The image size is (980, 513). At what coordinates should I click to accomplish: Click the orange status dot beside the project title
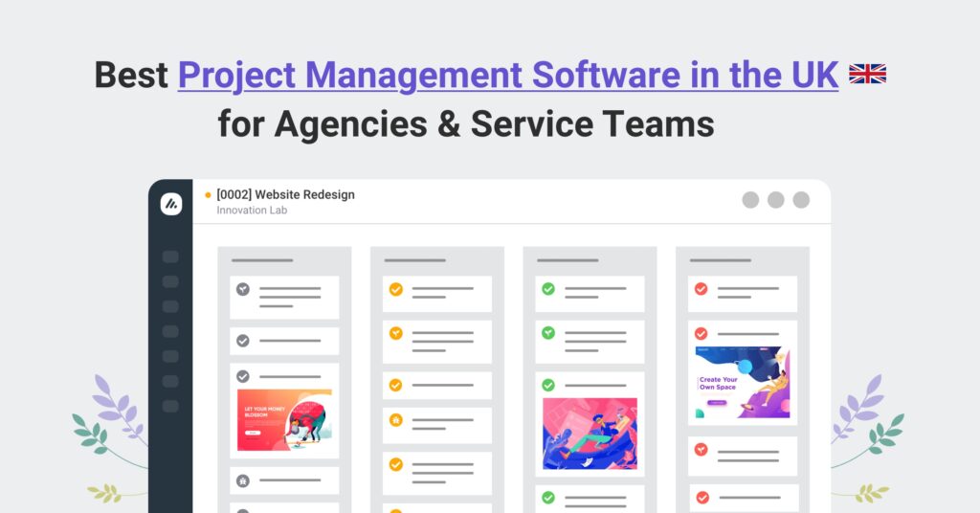click(x=208, y=195)
